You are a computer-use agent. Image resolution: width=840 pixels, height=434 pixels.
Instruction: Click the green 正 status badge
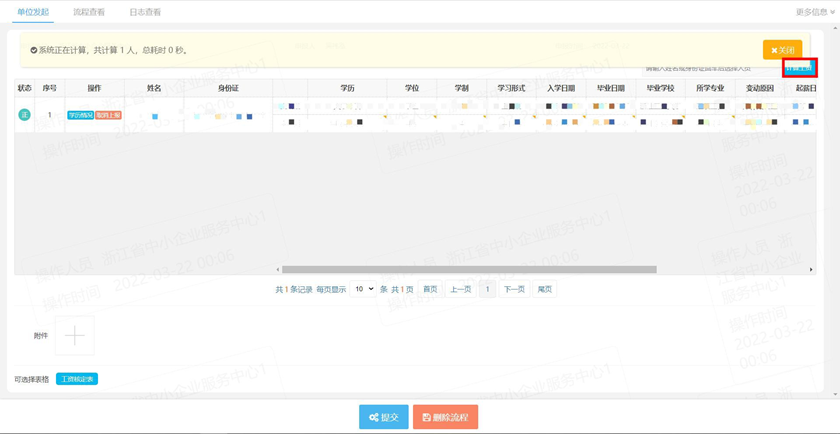point(25,115)
